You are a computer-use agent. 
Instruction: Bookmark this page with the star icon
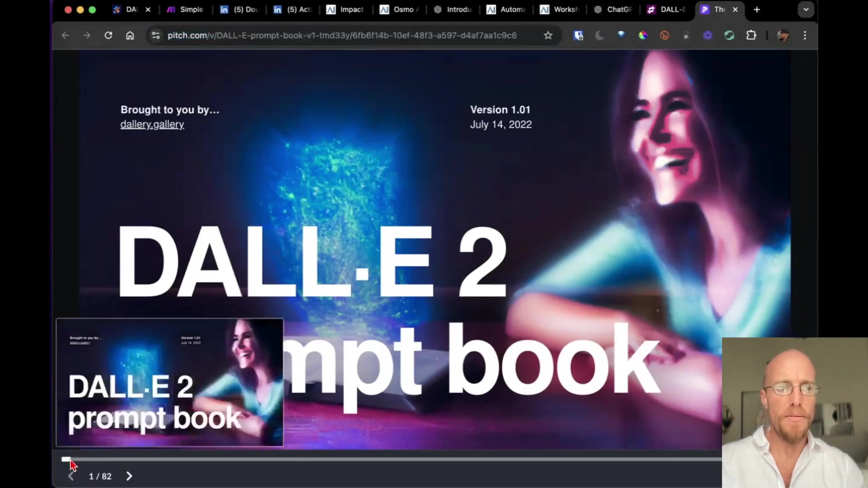548,35
